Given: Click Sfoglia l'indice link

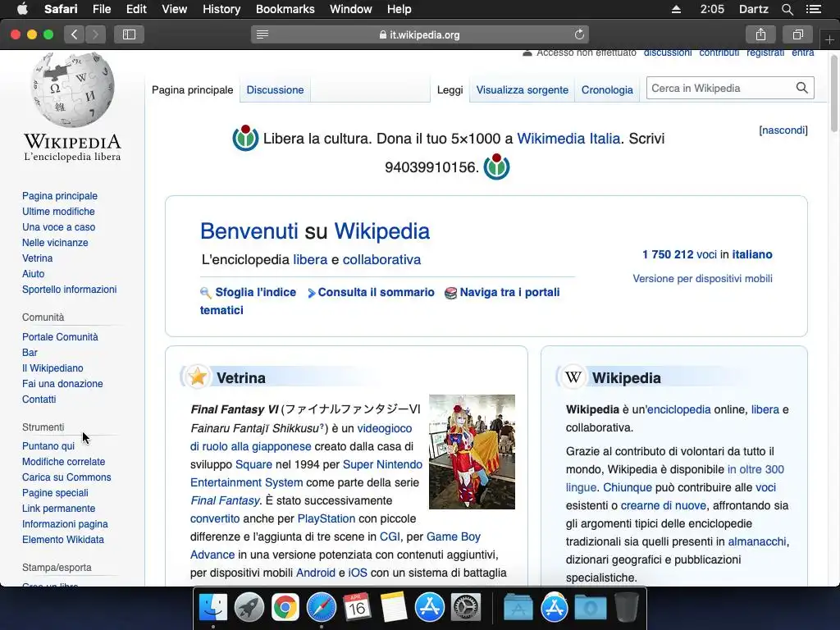Looking at the screenshot, I should [256, 292].
